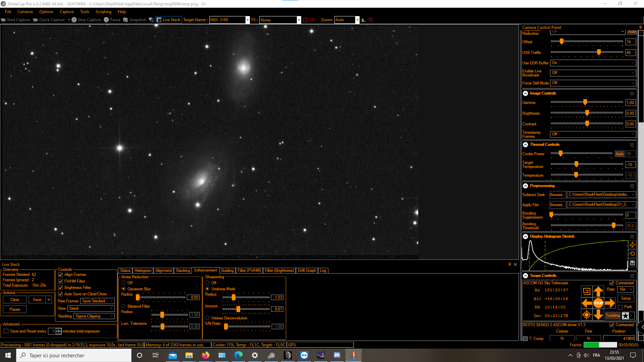Screen dimensions: 644x362
Task: Reset the display histogram stretch
Action: pos(632,254)
